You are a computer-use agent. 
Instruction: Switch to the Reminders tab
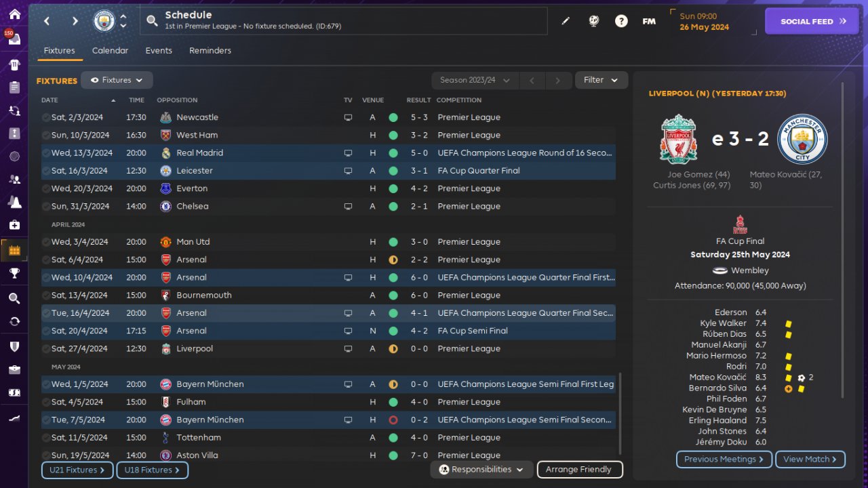pyautogui.click(x=210, y=51)
